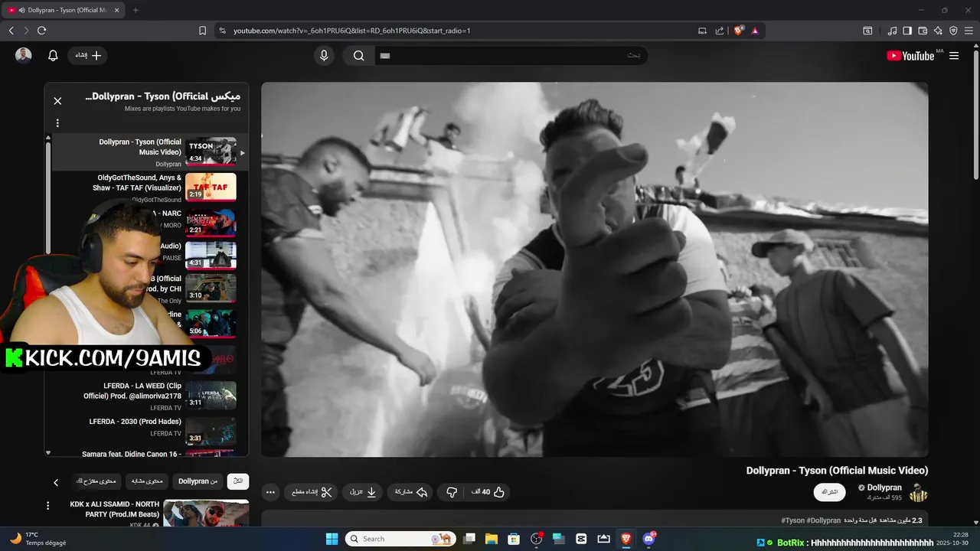Open the Dollypran channel avatar

tap(918, 492)
